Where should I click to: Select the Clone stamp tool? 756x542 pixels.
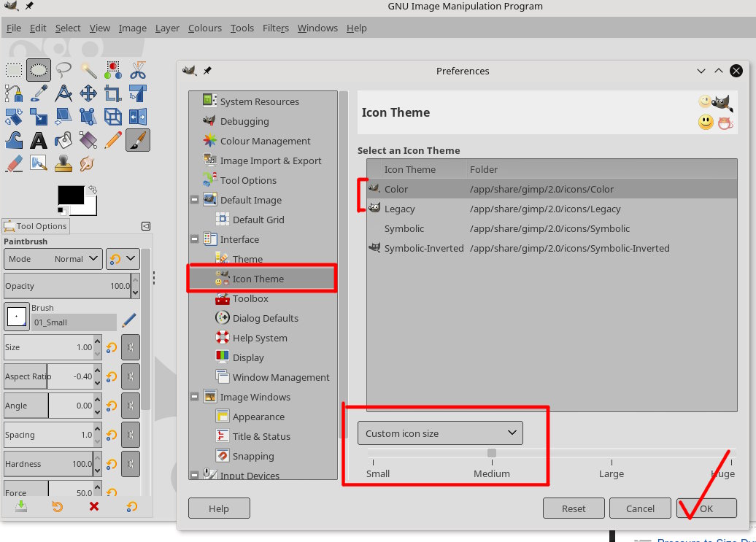click(63, 164)
